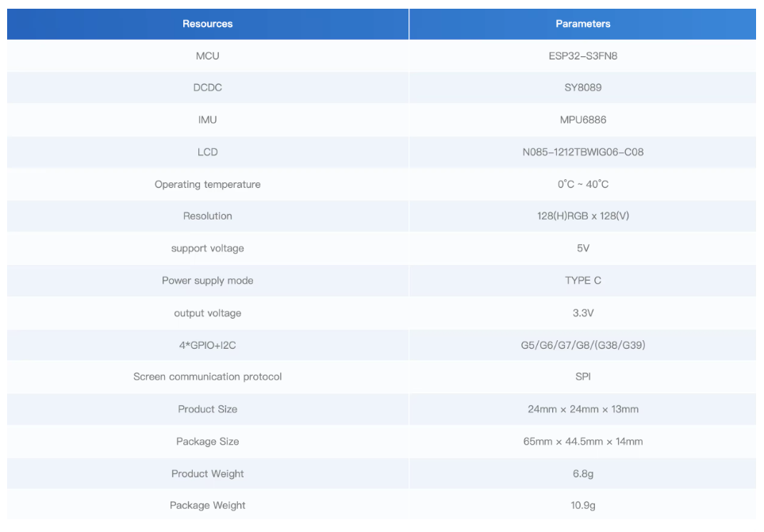Select the TYPE C value

click(x=583, y=281)
